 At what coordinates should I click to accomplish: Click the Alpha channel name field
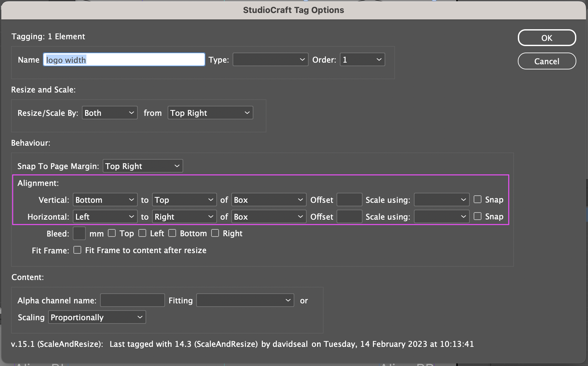(x=133, y=300)
